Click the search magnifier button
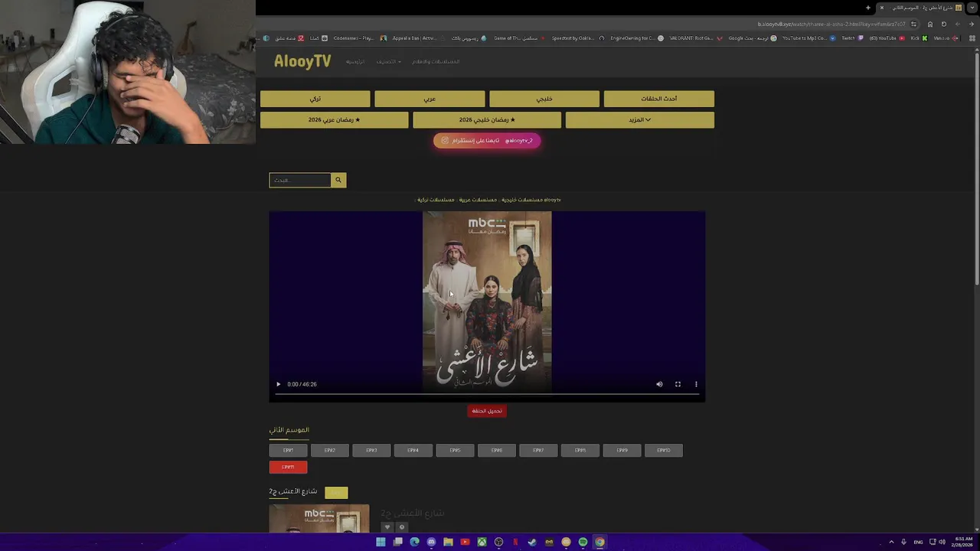This screenshot has height=551, width=980. pyautogui.click(x=338, y=180)
